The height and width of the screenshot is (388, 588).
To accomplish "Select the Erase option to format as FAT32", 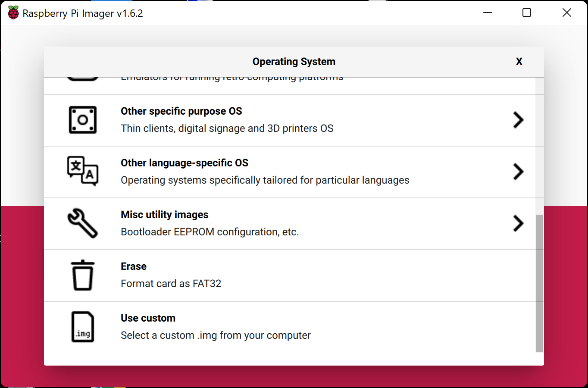I will tap(294, 275).
